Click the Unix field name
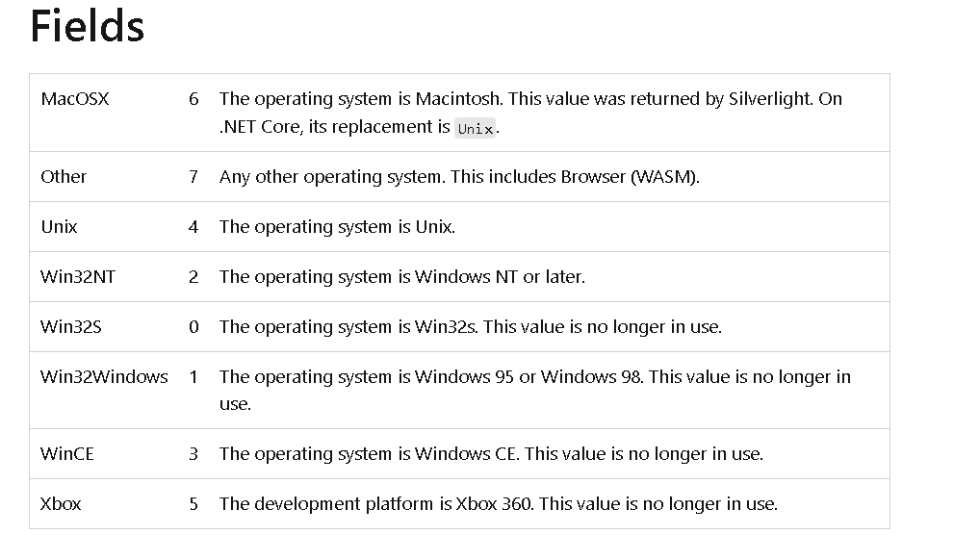980x535 pixels. [x=59, y=227]
